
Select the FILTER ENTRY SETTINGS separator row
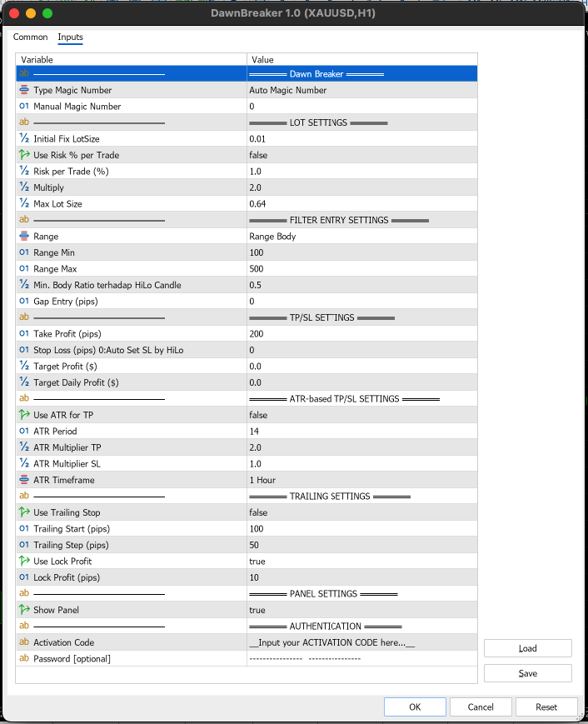pyautogui.click(x=247, y=220)
